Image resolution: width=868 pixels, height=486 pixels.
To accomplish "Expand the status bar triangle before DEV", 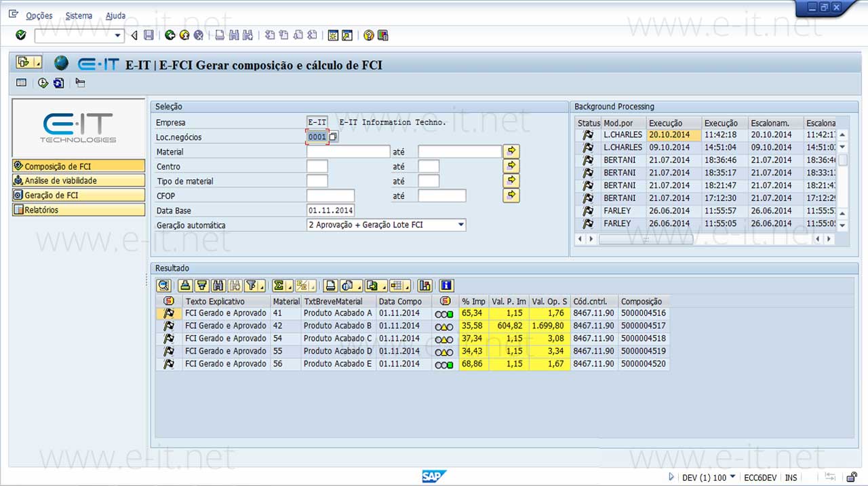I will [671, 477].
